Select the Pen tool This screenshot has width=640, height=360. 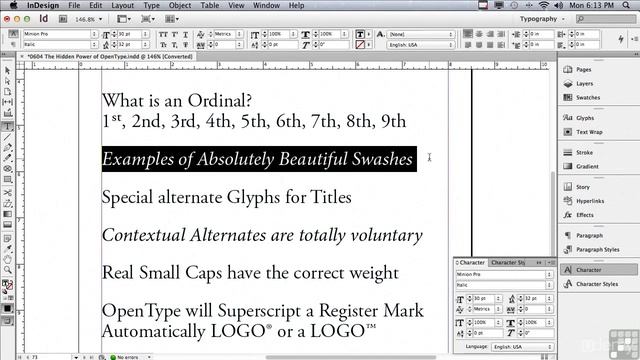click(7, 147)
